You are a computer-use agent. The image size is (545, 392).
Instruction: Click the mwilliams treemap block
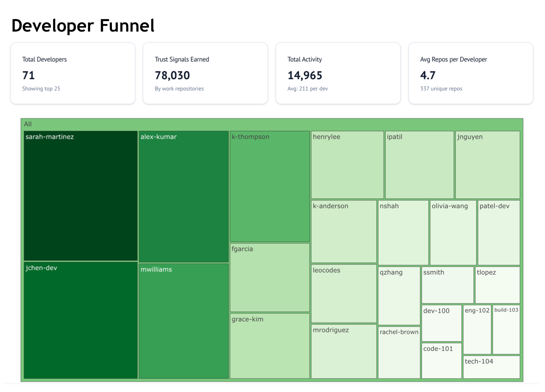point(183,321)
